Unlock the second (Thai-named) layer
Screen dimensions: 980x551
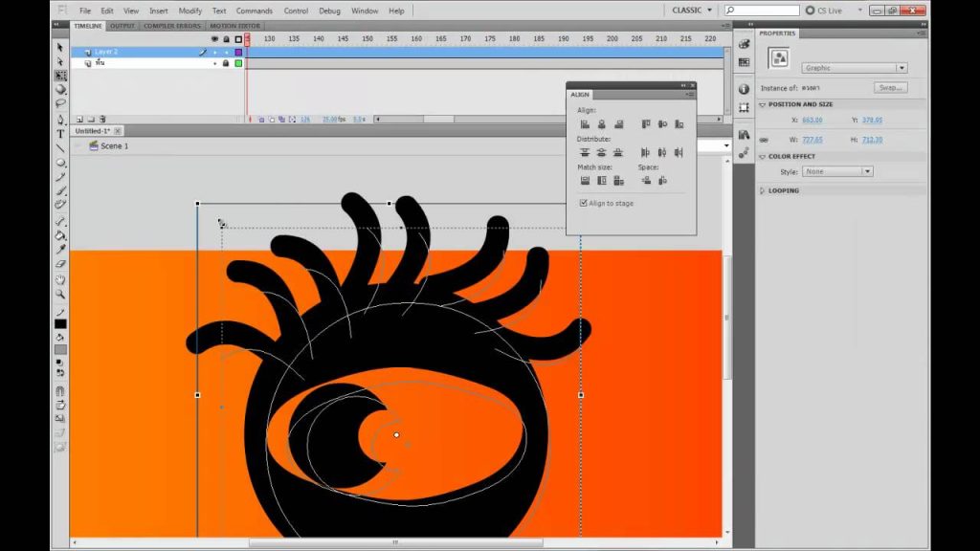click(226, 63)
